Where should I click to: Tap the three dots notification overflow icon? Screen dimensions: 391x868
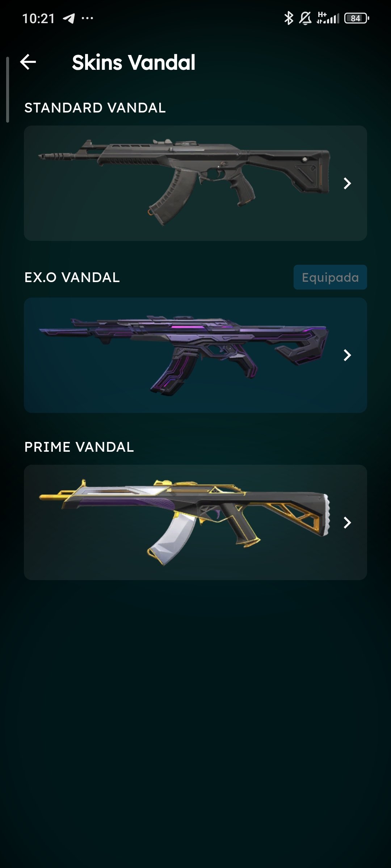87,18
